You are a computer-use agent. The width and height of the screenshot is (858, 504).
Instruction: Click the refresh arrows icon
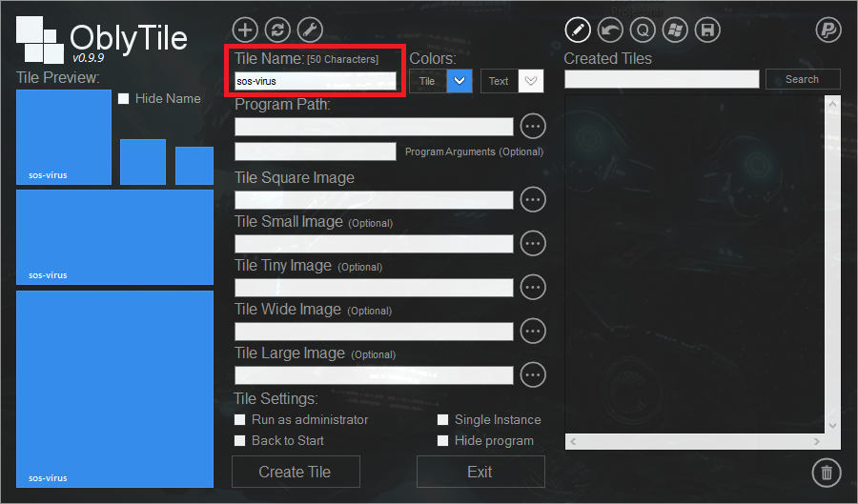(x=277, y=30)
